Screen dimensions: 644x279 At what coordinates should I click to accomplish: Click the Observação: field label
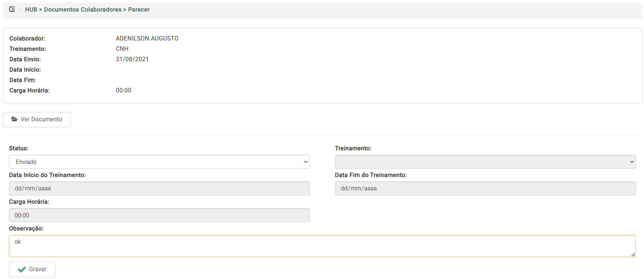point(26,229)
